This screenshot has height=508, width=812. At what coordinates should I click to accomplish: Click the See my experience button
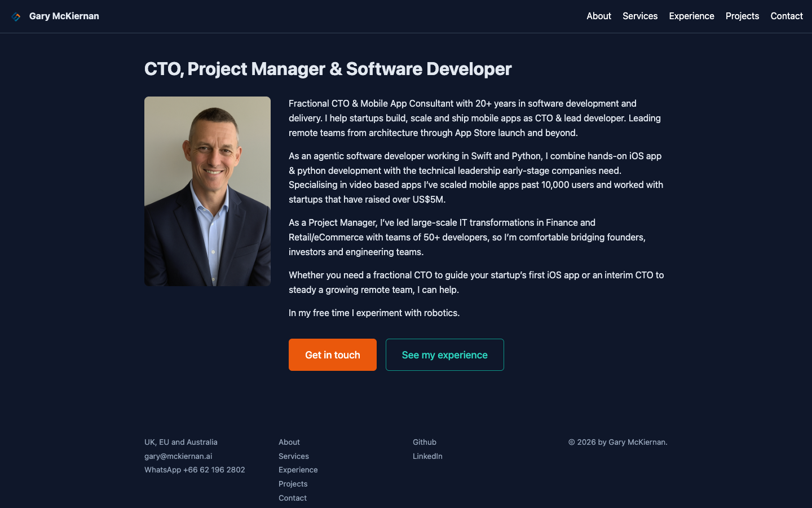(445, 354)
